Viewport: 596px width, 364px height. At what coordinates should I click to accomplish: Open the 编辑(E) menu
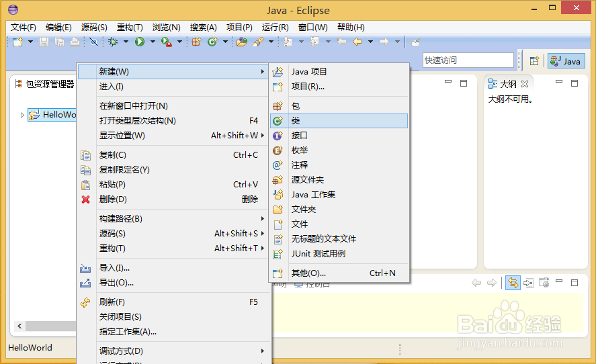[x=58, y=28]
